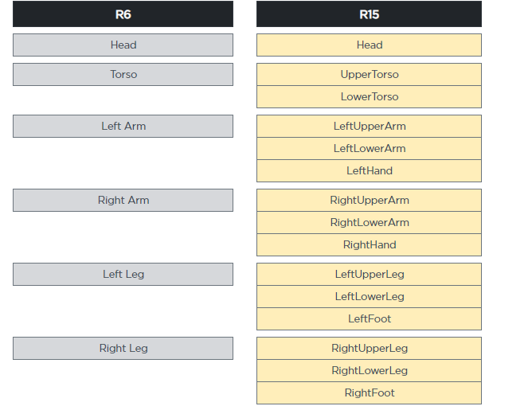Image resolution: width=532 pixels, height=410 pixels.
Task: Click the R15 Head cell
Action: (x=369, y=45)
